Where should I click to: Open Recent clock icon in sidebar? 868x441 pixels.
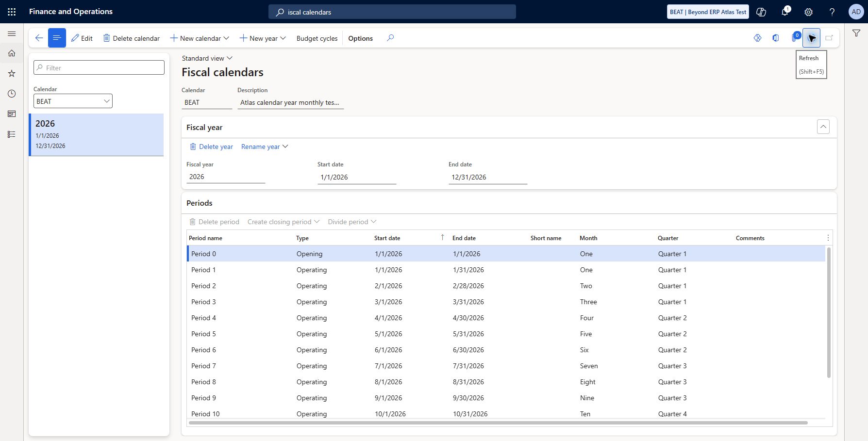pyautogui.click(x=12, y=94)
